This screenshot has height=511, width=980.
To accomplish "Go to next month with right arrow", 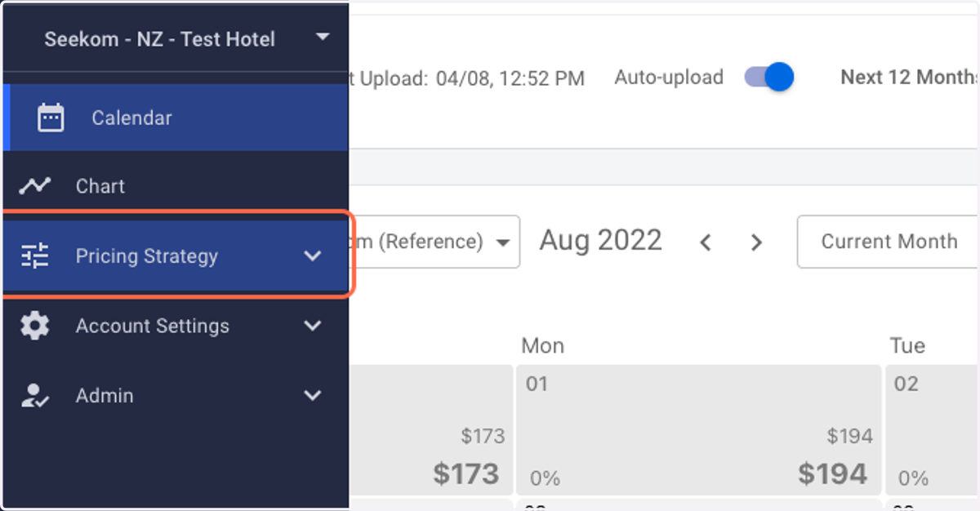I will click(756, 242).
